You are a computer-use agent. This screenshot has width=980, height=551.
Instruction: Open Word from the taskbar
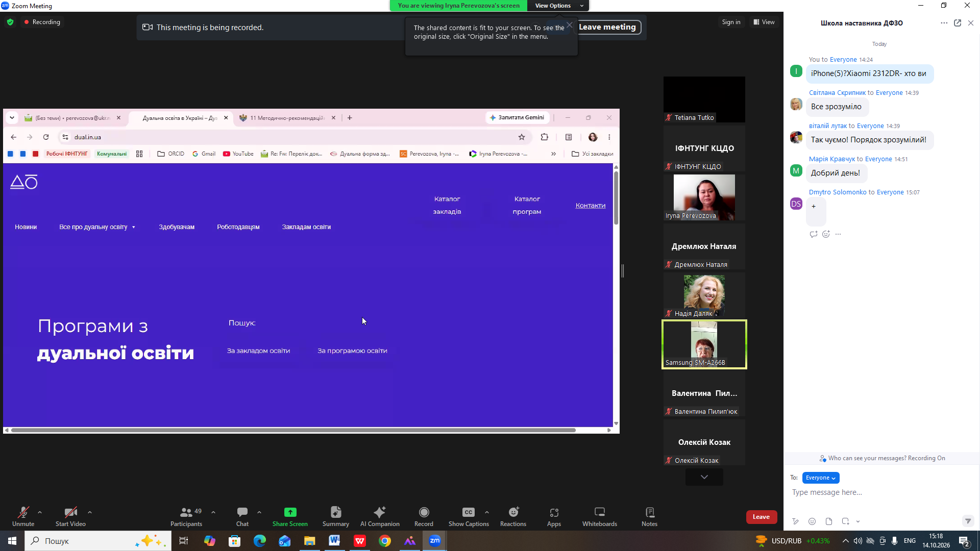coord(334,541)
